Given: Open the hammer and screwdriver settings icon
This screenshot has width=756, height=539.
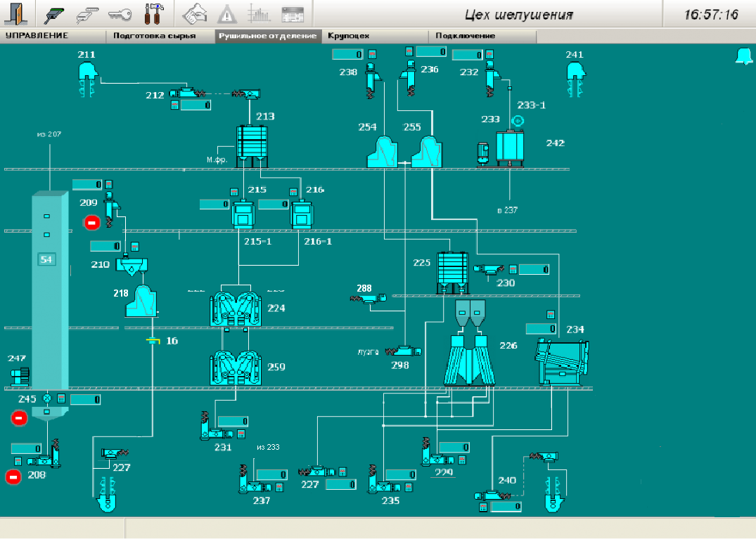Looking at the screenshot, I should click(x=153, y=13).
